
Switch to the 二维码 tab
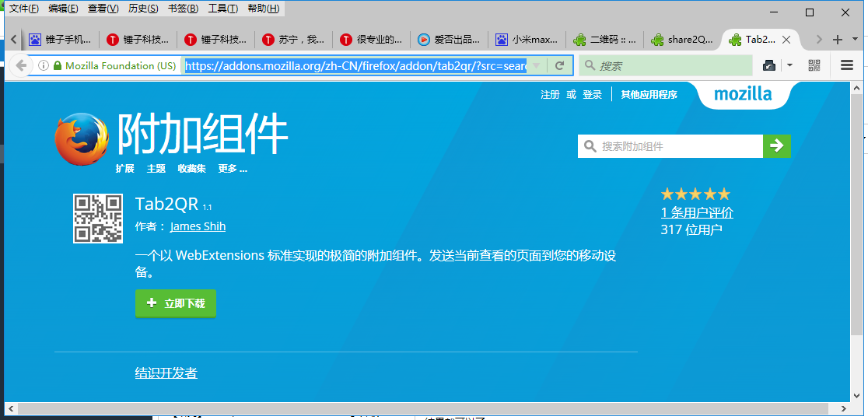[x=606, y=40]
